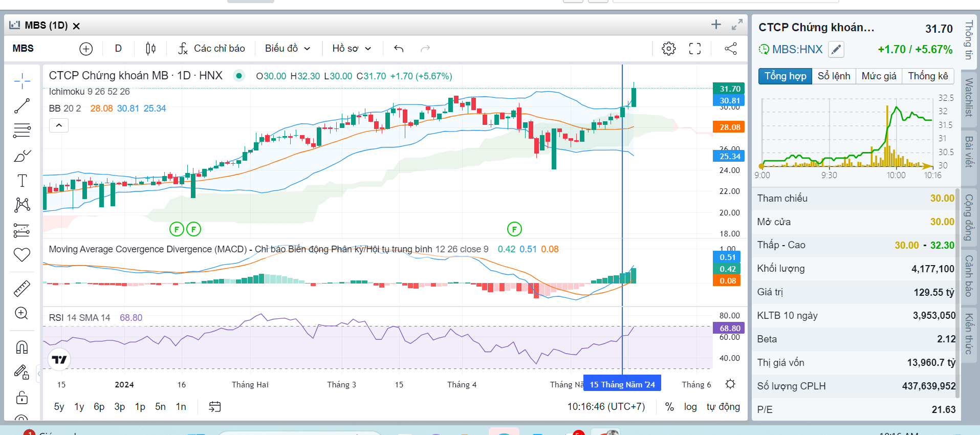
Task: Select the trend line drawing tool
Action: click(x=22, y=106)
